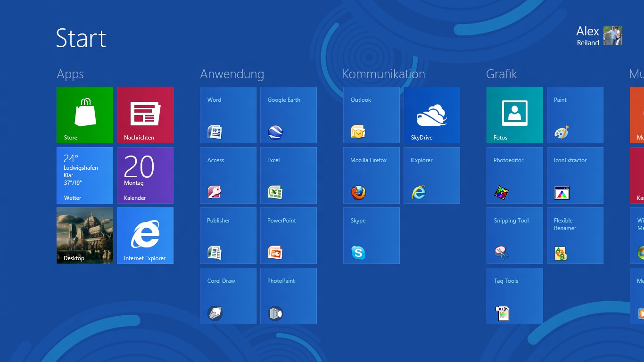Launch the Flexible Renamer tile
Screen dimensions: 644x362
tap(575, 236)
